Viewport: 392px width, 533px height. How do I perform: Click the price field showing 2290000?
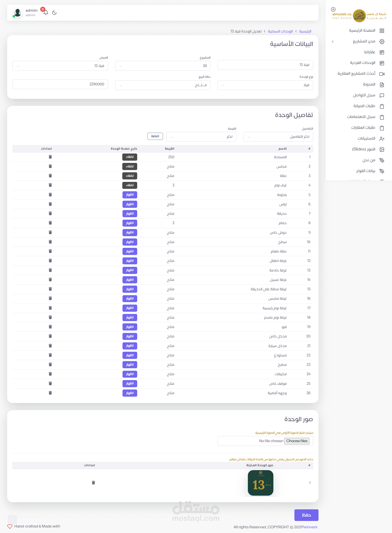[60, 84]
